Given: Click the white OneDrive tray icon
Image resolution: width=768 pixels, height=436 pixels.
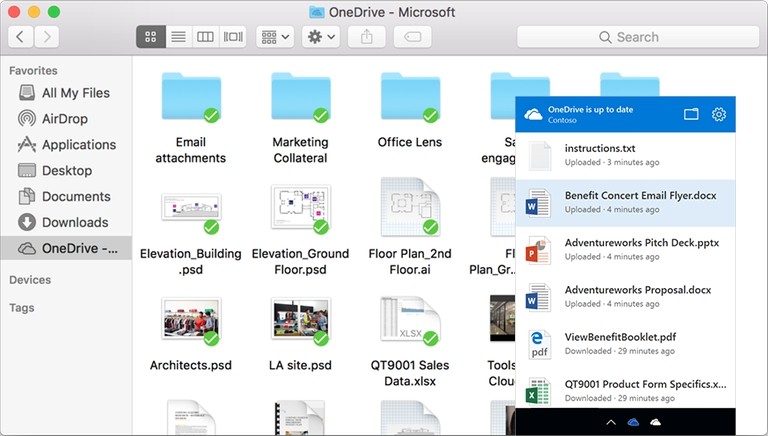Looking at the screenshot, I should 655,422.
